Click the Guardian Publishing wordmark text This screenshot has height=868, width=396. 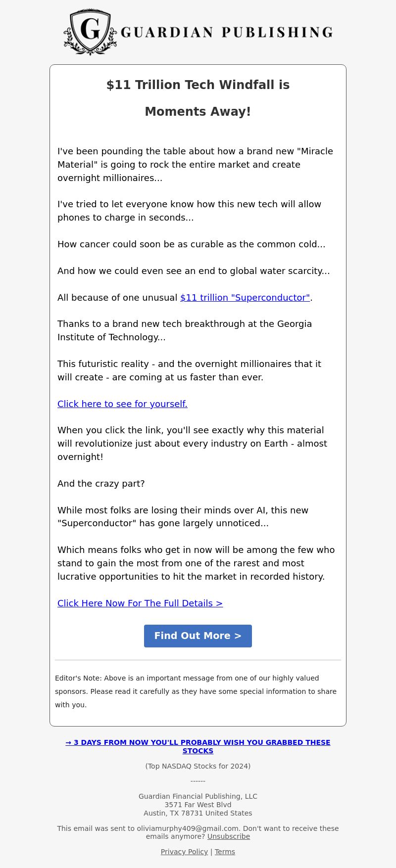click(227, 33)
